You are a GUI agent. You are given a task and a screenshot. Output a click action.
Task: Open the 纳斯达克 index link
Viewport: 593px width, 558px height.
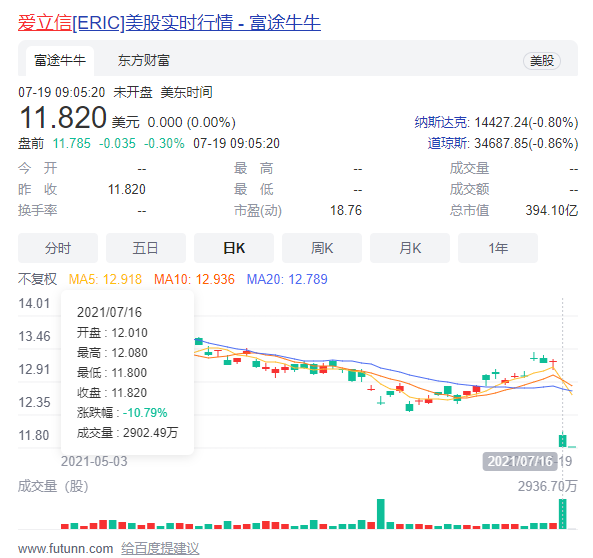click(x=441, y=122)
